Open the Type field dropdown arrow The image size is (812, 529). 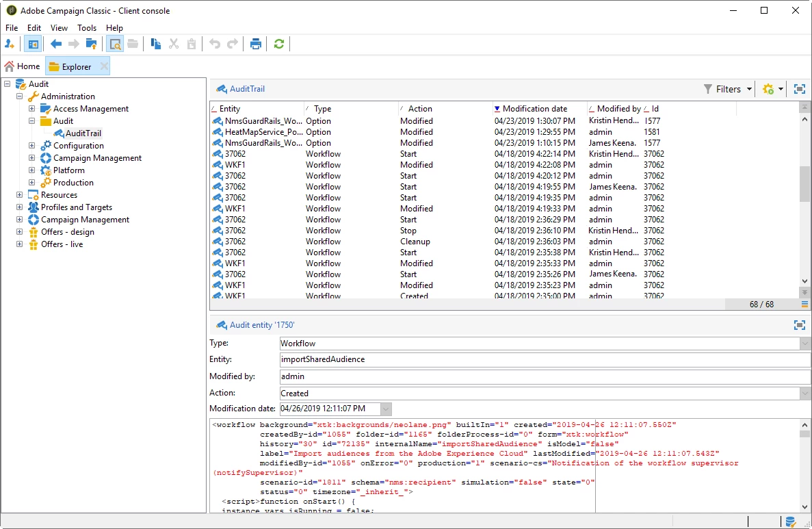[x=804, y=344]
